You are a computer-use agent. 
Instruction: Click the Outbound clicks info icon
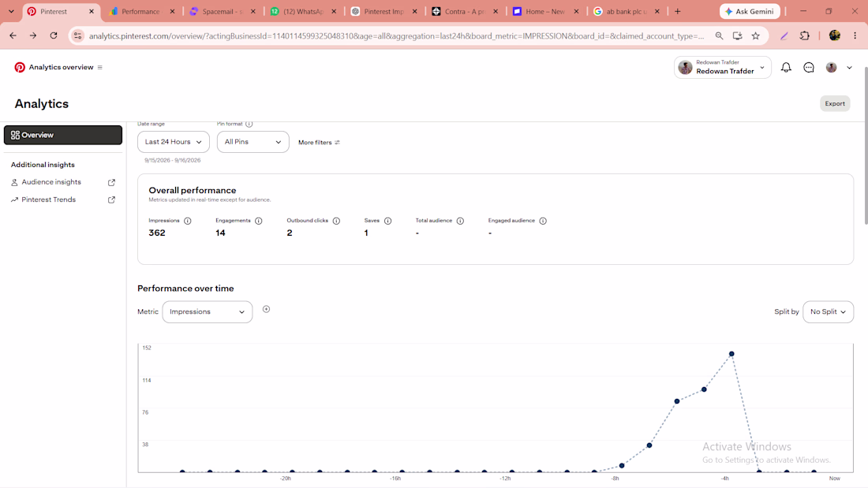tap(337, 221)
